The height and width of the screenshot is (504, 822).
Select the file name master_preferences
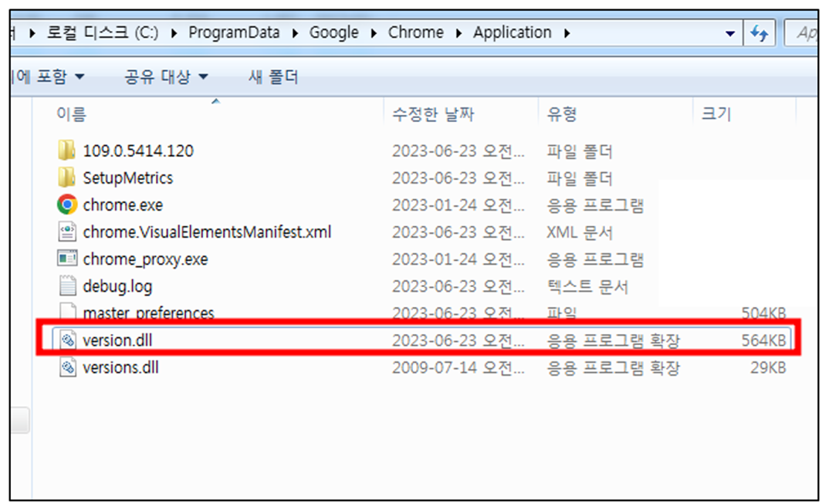point(148,313)
